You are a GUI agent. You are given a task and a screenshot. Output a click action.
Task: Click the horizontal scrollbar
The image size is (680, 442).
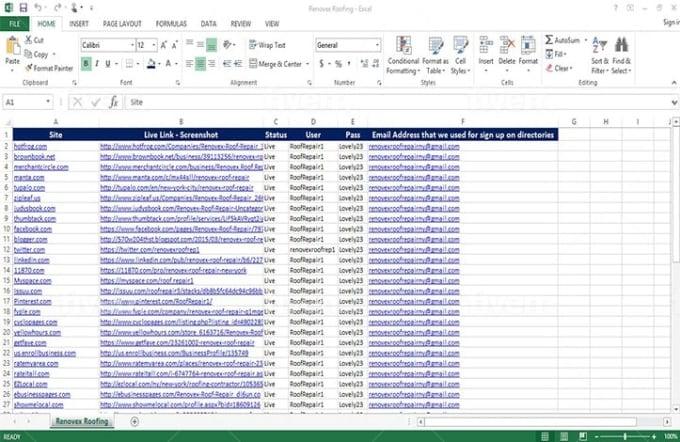coord(530,422)
